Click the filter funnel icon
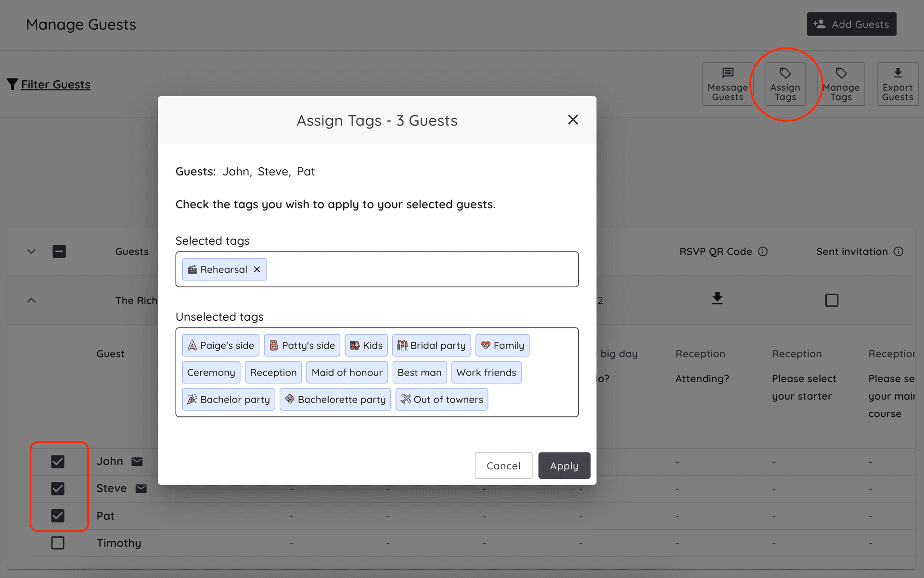Viewport: 924px width, 578px height. click(x=13, y=83)
